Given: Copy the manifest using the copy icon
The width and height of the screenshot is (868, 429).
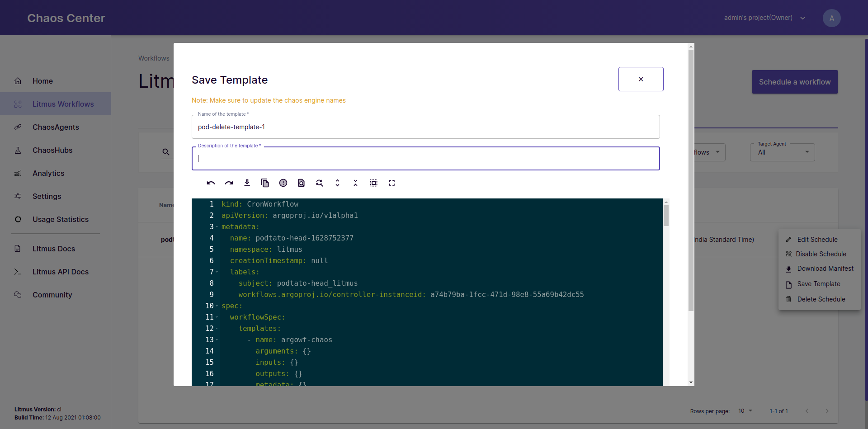Looking at the screenshot, I should pos(265,183).
